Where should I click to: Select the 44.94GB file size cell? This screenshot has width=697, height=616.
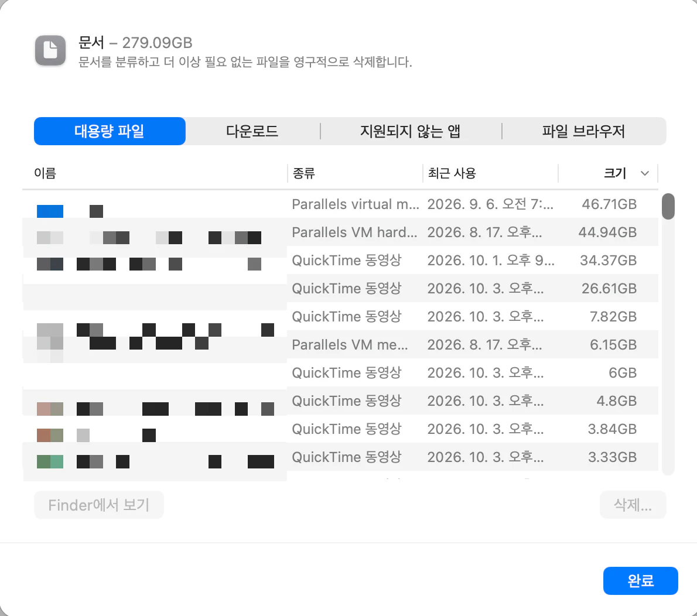(607, 232)
